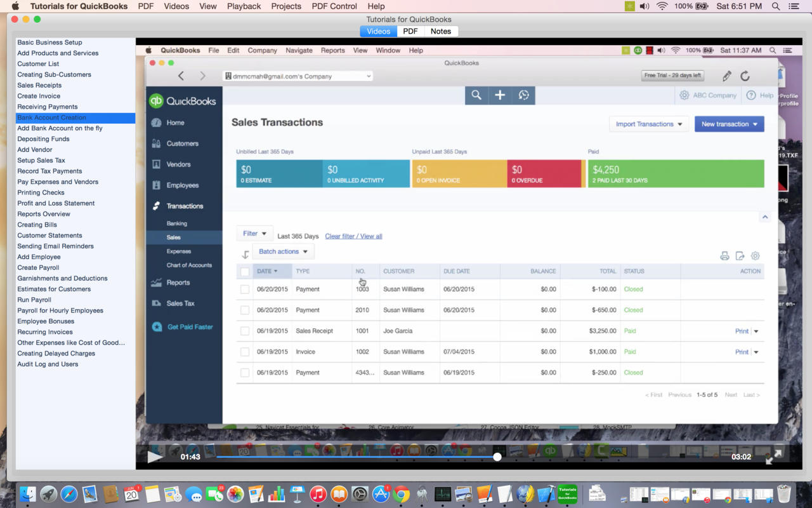Toggle fullscreen video icon

click(x=773, y=457)
